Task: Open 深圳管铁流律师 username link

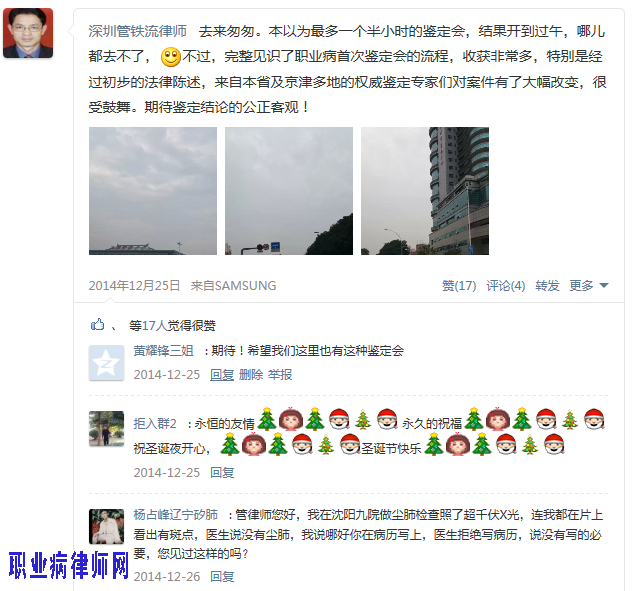Action: click(x=138, y=31)
